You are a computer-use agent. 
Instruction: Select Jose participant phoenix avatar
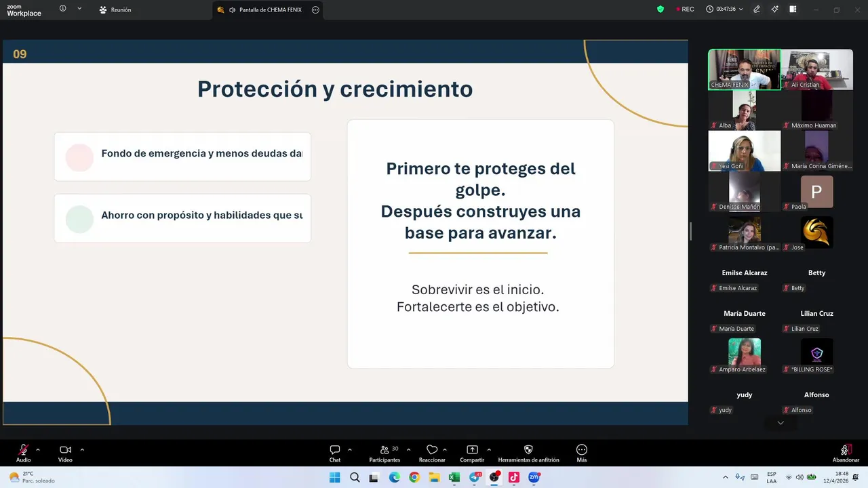[816, 232]
